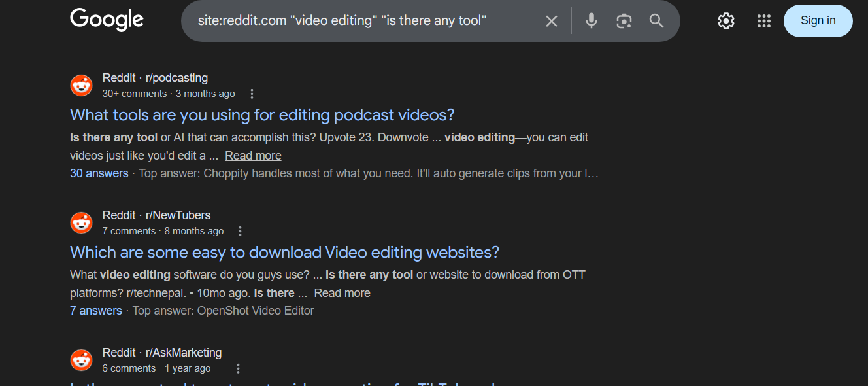Focus the search query input field

pos(366,21)
